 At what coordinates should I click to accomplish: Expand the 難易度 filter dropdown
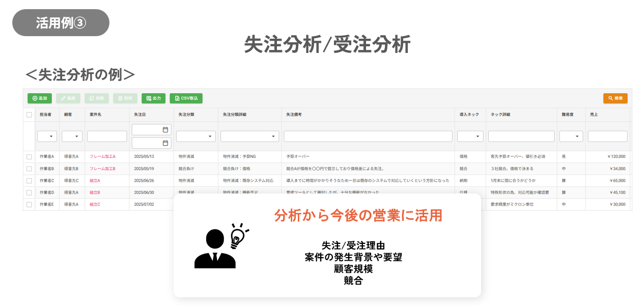click(571, 136)
